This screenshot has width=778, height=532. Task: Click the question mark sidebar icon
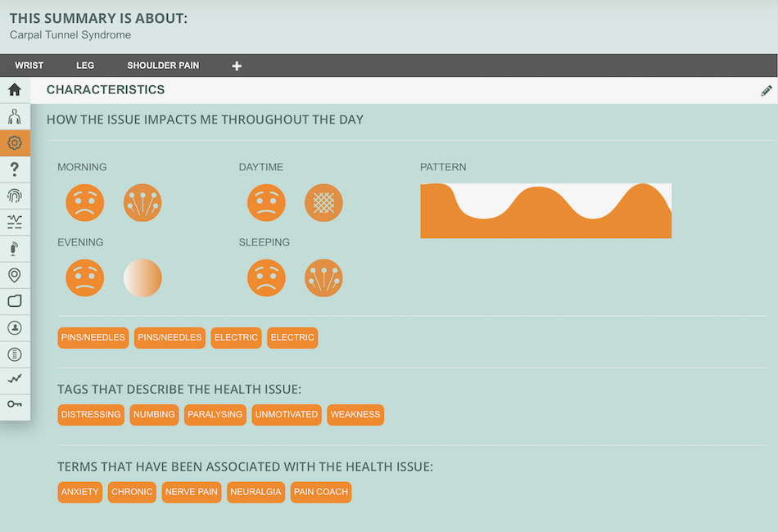click(15, 169)
